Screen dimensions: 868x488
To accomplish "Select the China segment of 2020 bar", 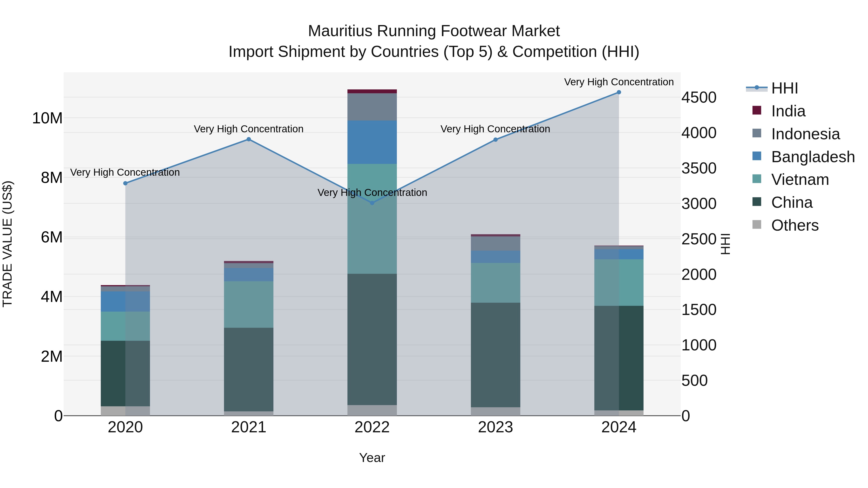I will point(125,374).
